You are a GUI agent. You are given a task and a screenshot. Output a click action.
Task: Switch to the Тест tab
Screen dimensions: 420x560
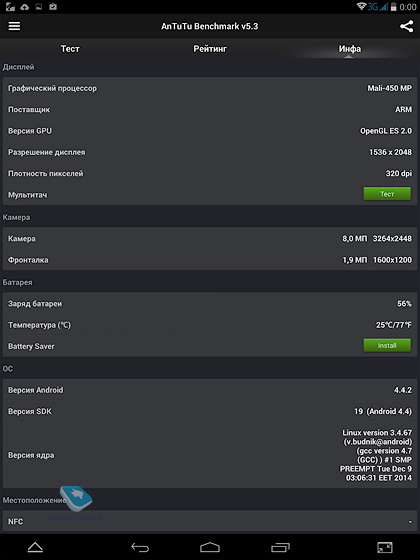click(x=70, y=49)
